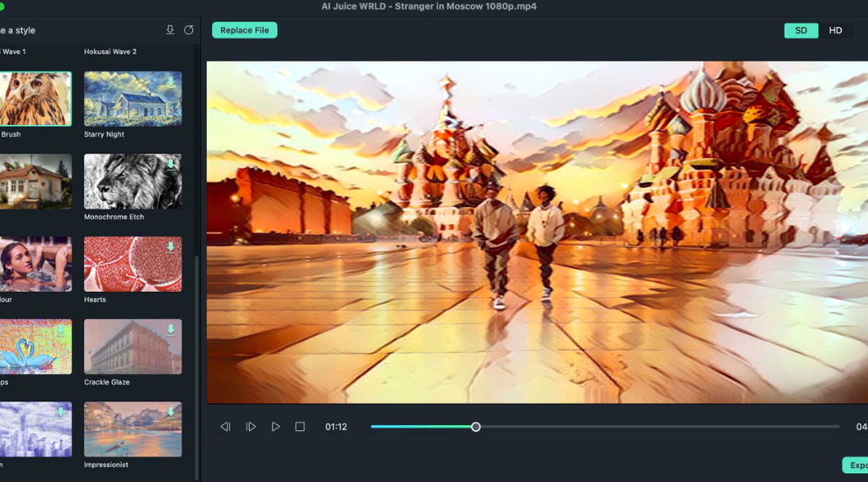
Task: Click the Starry Night label text
Action: point(104,134)
